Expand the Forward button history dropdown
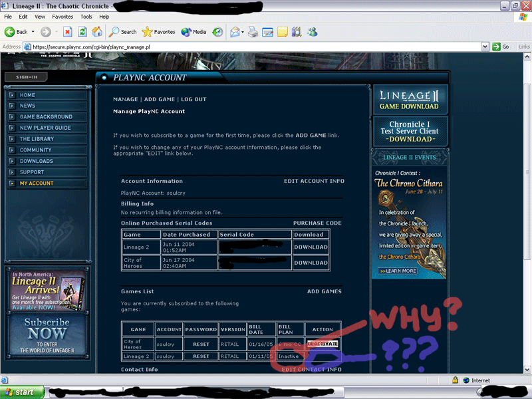 56,32
